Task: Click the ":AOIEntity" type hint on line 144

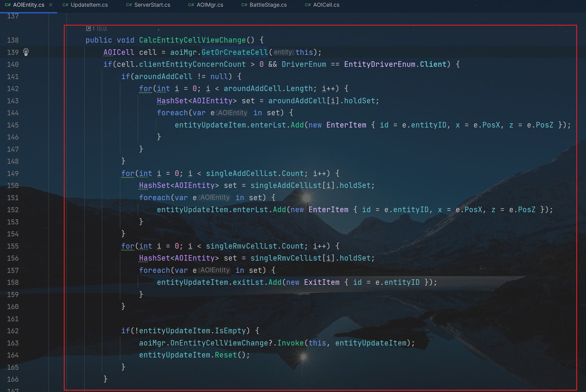Action: click(232, 113)
